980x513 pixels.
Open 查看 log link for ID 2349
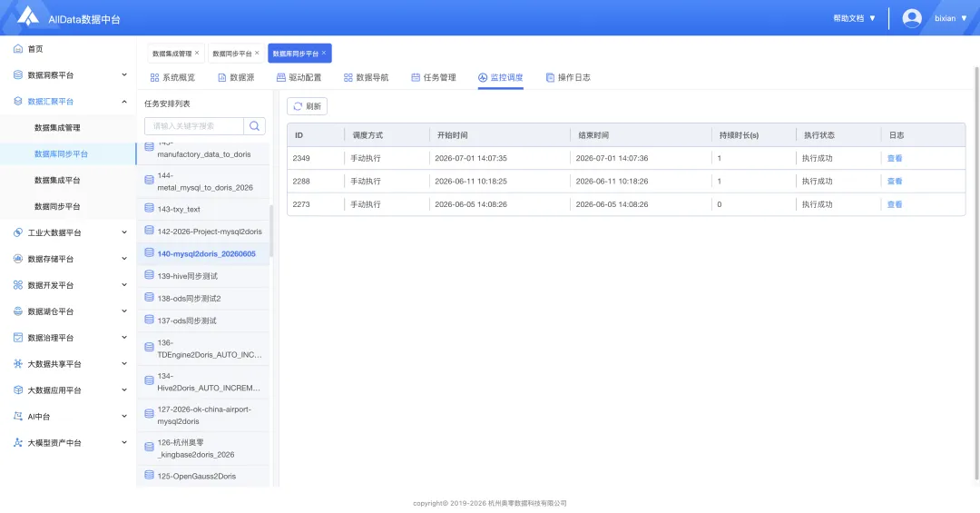(895, 158)
